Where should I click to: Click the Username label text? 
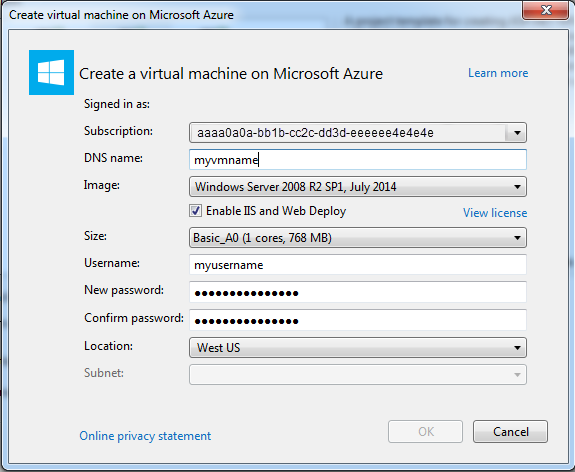click(x=112, y=263)
